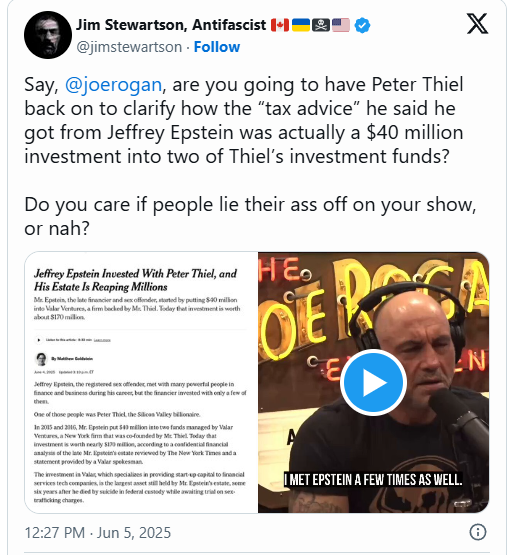Open Jim Stewartson's profile avatar

click(x=48, y=35)
